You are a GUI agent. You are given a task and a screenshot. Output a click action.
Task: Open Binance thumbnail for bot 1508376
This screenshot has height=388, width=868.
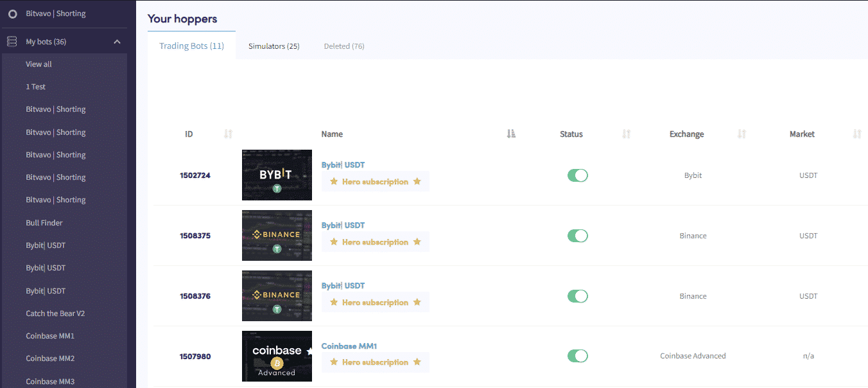click(x=277, y=295)
